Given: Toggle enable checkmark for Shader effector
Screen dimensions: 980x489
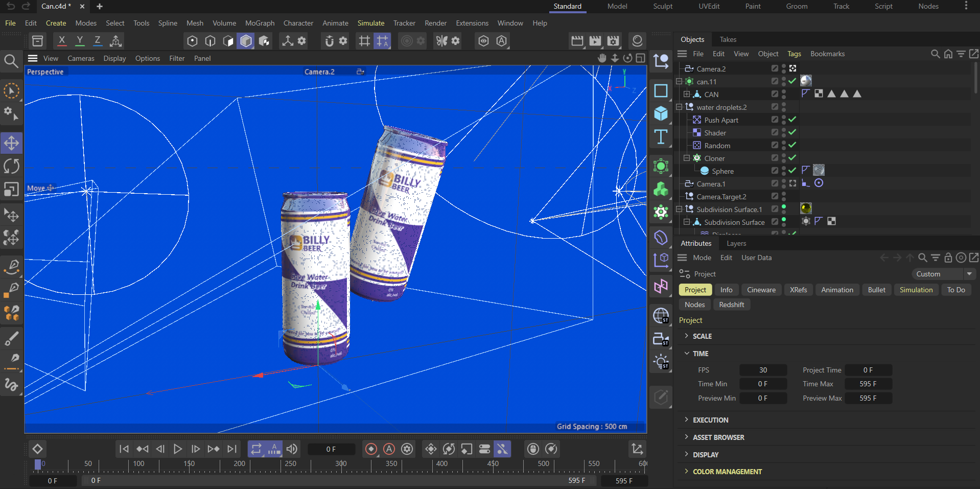Looking at the screenshot, I should (792, 132).
